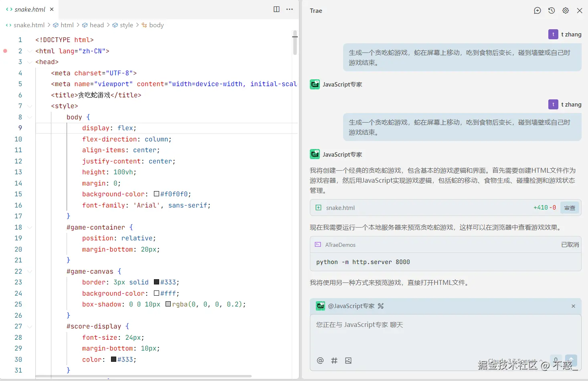Click the image attach icon in chat input
This screenshot has height=381, width=588.
click(x=348, y=361)
